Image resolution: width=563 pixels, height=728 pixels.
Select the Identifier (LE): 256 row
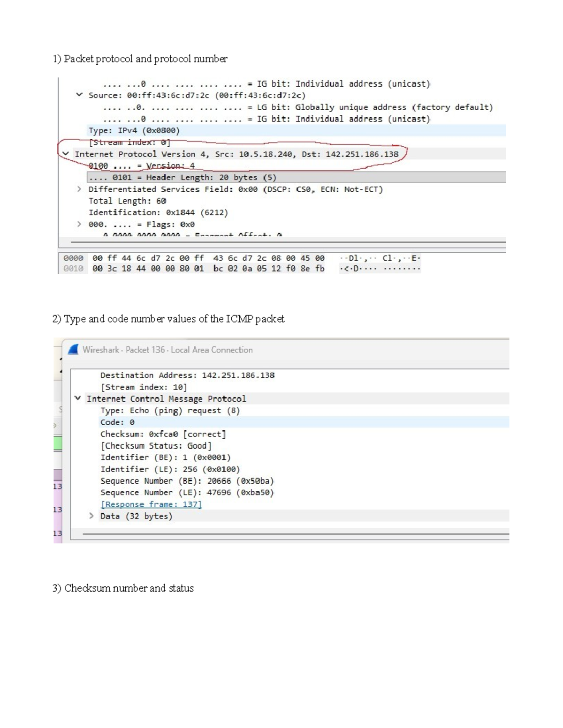point(170,469)
